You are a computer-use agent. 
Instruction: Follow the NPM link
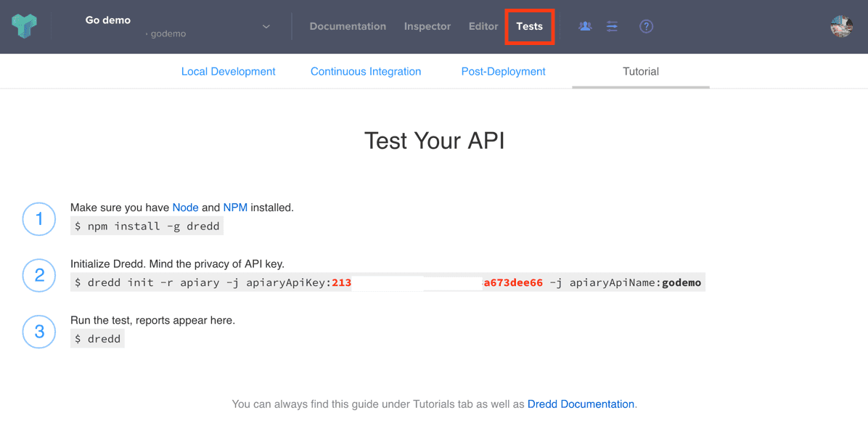[x=235, y=208]
